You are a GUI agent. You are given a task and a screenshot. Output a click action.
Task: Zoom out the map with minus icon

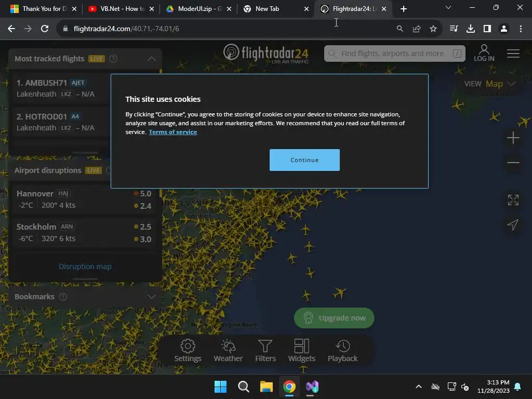tap(513, 163)
